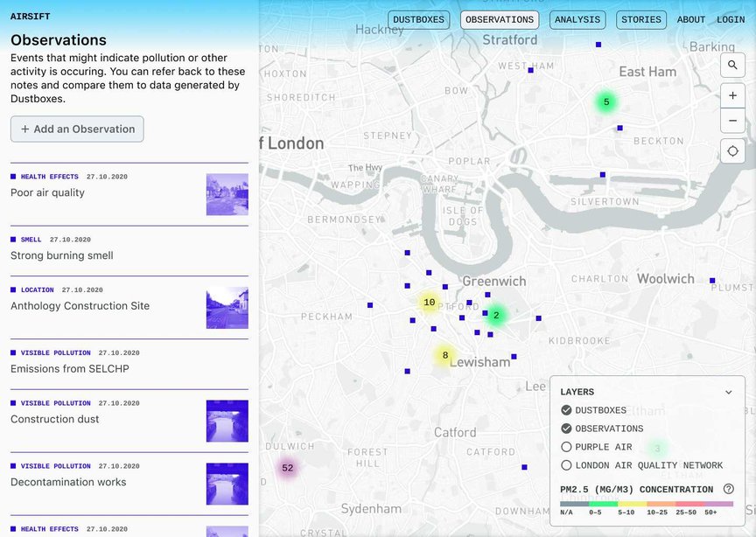Click the green cluster marker labeled 5

(x=605, y=102)
